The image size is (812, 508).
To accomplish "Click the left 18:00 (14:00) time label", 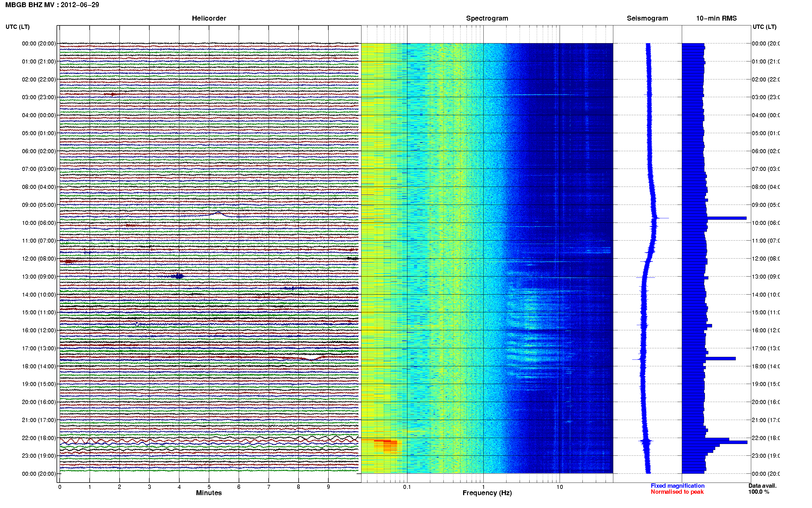I will pyautogui.click(x=39, y=366).
